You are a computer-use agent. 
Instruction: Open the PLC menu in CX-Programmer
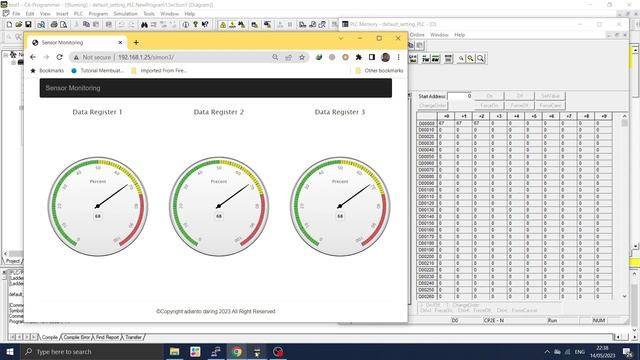click(x=78, y=13)
